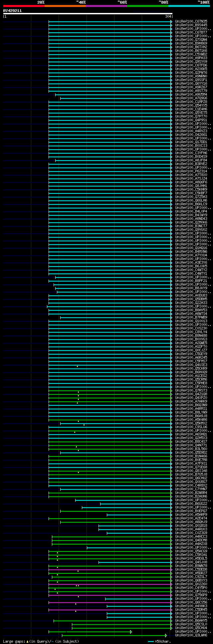Select the UniRef100_B3L560 label
Screen dimensions: 213x644
[x=191, y=449]
